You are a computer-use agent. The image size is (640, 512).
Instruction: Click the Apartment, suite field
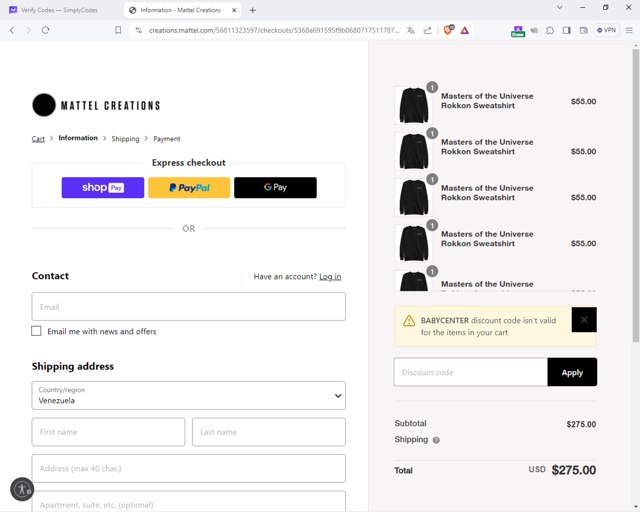189,501
